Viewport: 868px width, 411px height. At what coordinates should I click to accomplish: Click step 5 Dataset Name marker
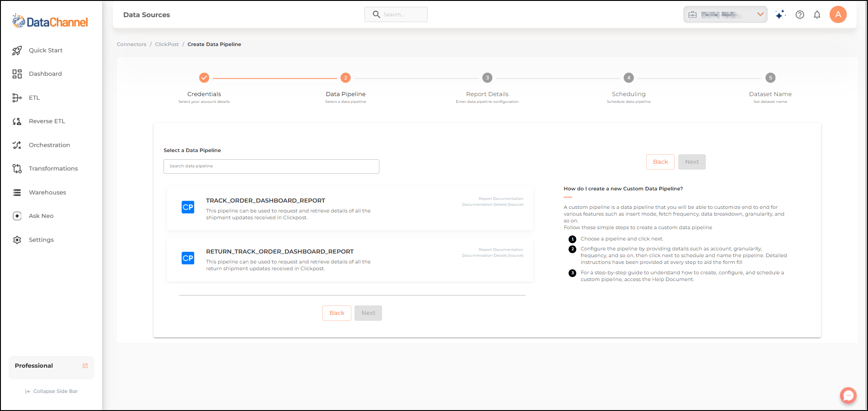(x=770, y=78)
